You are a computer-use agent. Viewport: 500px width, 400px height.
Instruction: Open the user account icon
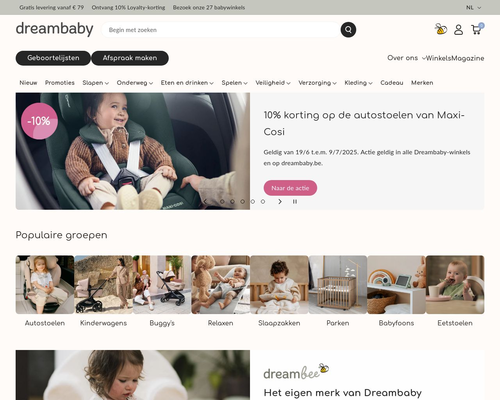[458, 30]
